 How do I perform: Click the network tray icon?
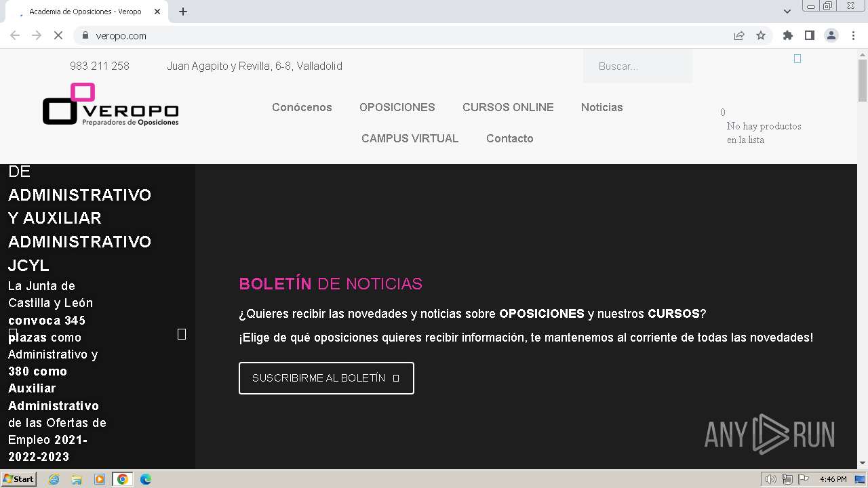tap(787, 479)
